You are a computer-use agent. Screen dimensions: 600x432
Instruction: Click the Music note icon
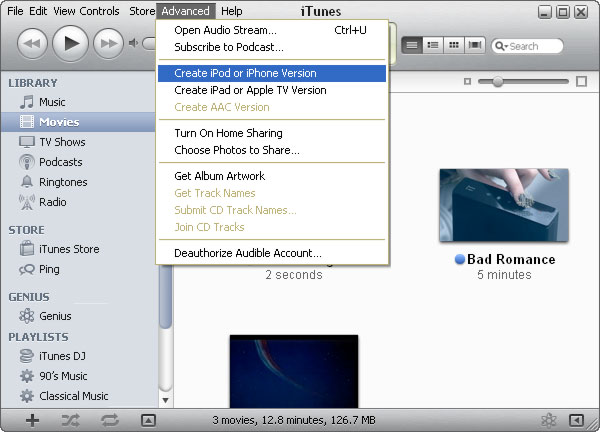[26, 102]
